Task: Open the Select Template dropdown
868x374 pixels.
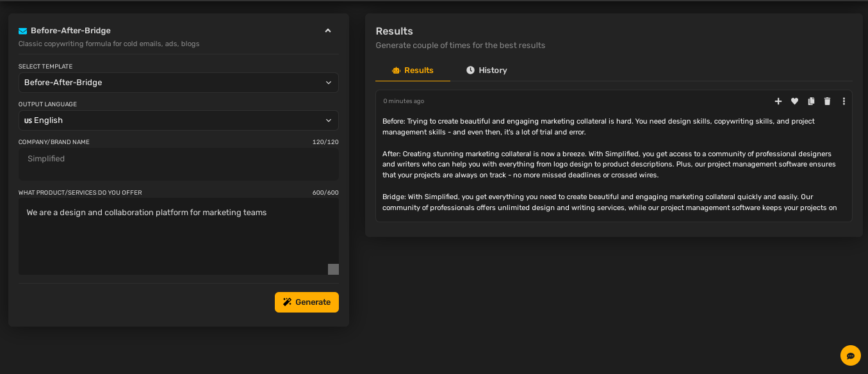Action: 179,83
